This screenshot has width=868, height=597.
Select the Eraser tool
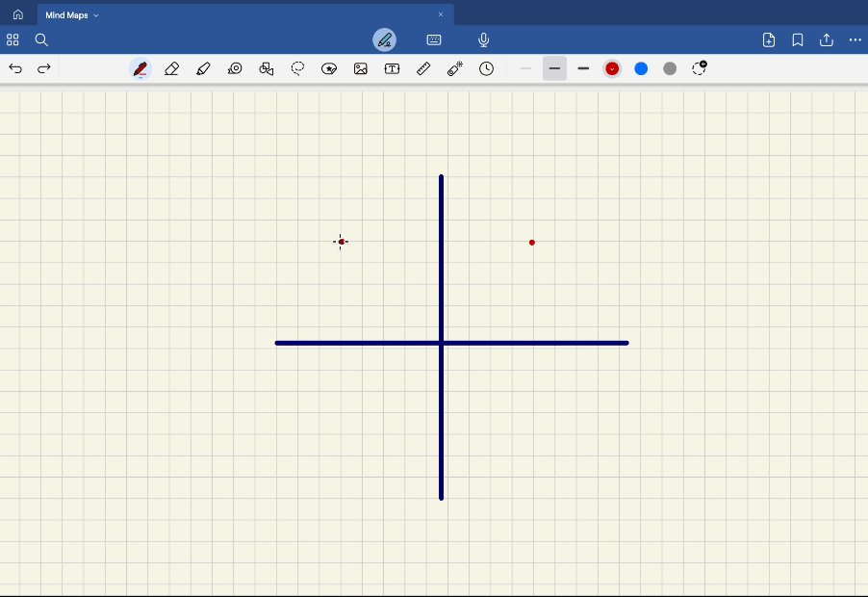point(171,69)
